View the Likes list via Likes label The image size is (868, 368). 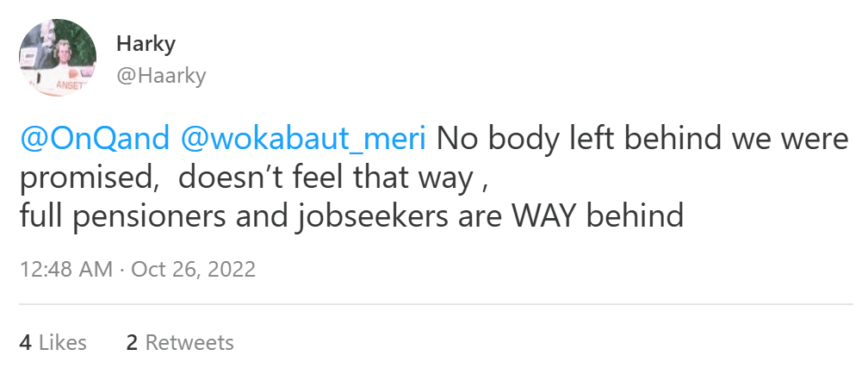coord(63,342)
